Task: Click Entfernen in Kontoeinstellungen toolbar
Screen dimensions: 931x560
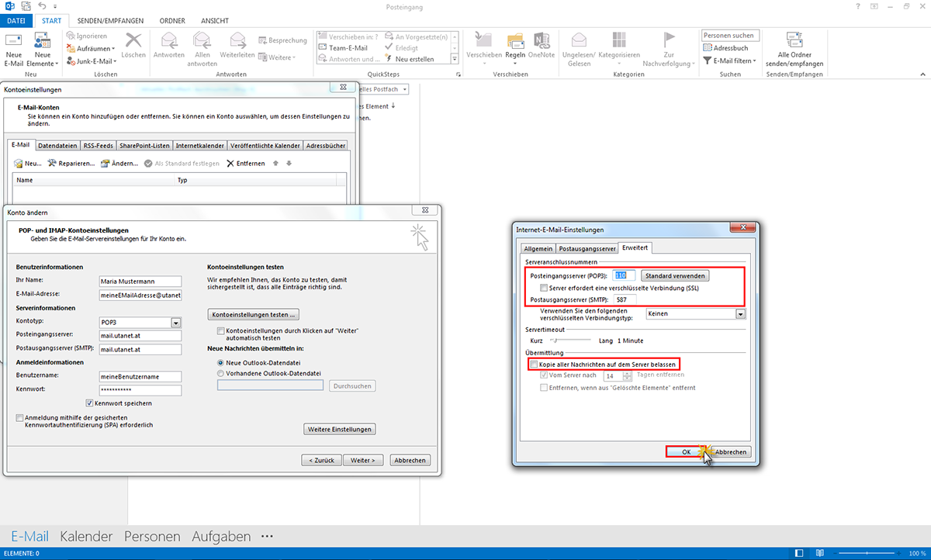Action: click(x=245, y=164)
